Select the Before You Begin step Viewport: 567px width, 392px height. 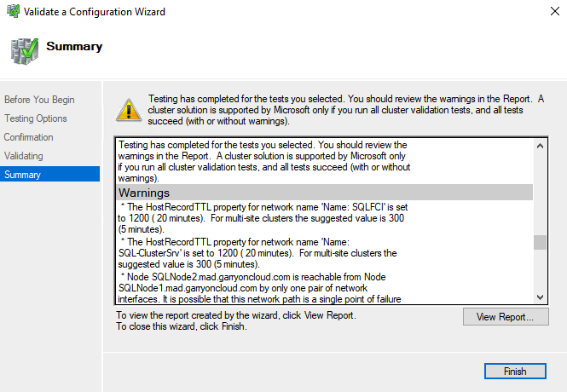39,100
